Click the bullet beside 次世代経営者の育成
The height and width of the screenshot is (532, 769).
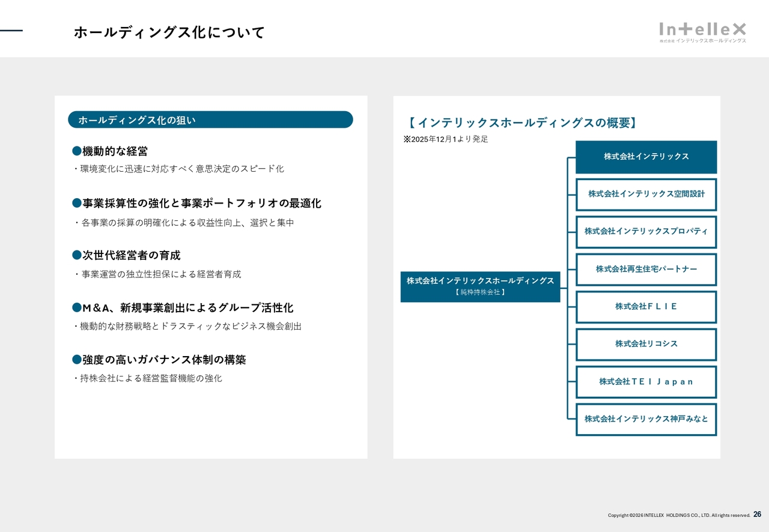(x=76, y=255)
